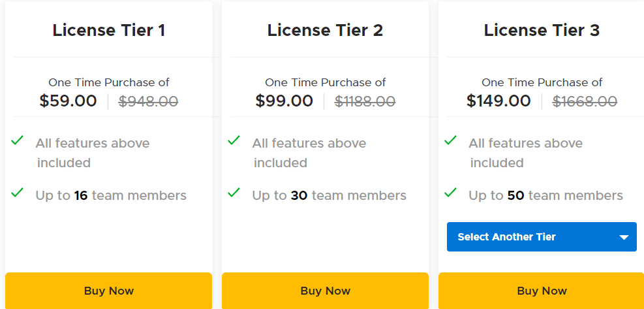644x309 pixels.
Task: Click the $99.00 price
Action: point(284,101)
